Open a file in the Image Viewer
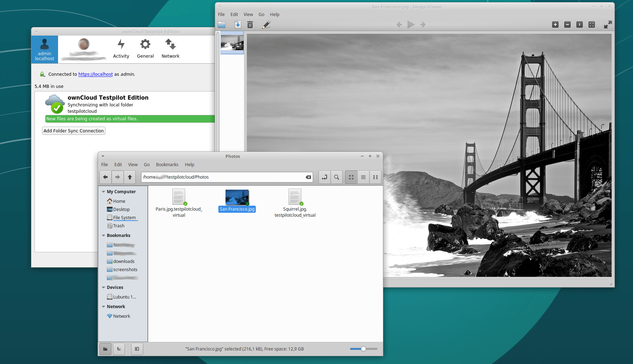Image resolution: width=633 pixels, height=364 pixels. tap(222, 25)
